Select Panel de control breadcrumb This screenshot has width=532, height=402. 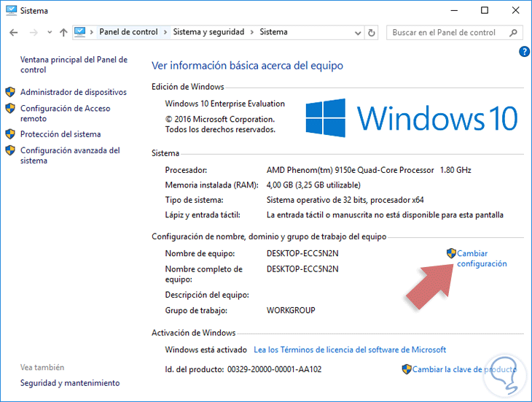128,32
